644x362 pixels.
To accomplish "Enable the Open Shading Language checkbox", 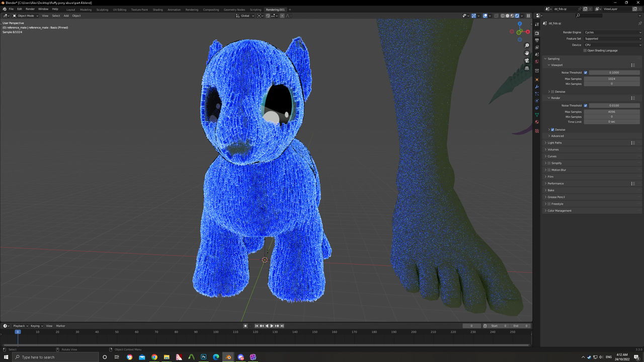I will tap(585, 50).
